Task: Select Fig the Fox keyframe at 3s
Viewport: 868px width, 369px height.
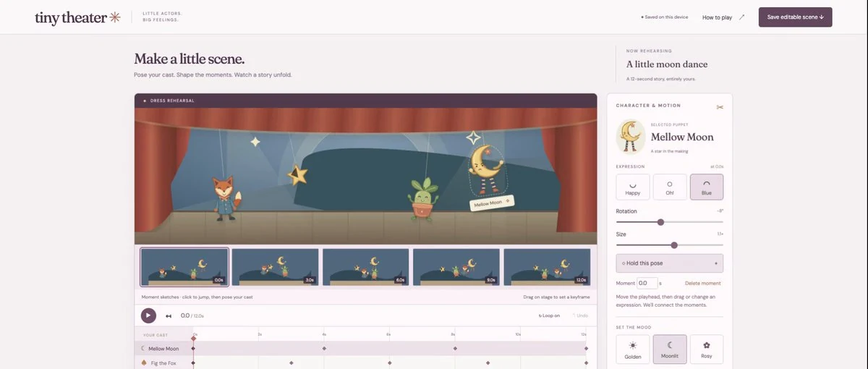Action: [x=292, y=362]
